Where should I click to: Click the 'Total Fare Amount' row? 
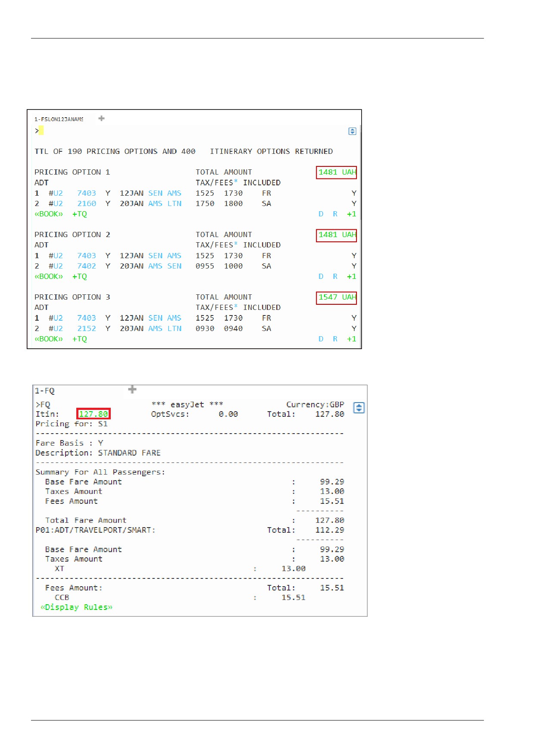click(195, 521)
